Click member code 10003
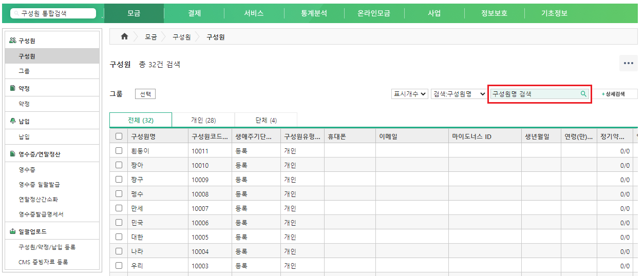This screenshot has height=276, width=644. (x=200, y=266)
